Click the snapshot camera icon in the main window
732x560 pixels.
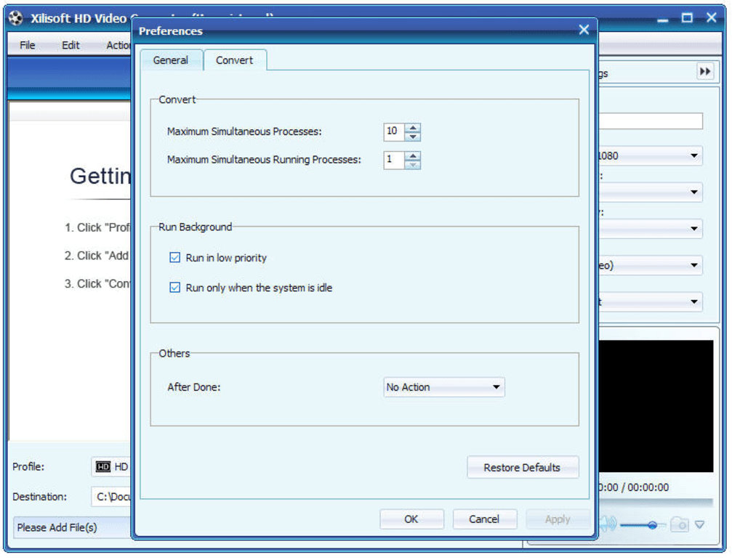tap(680, 524)
